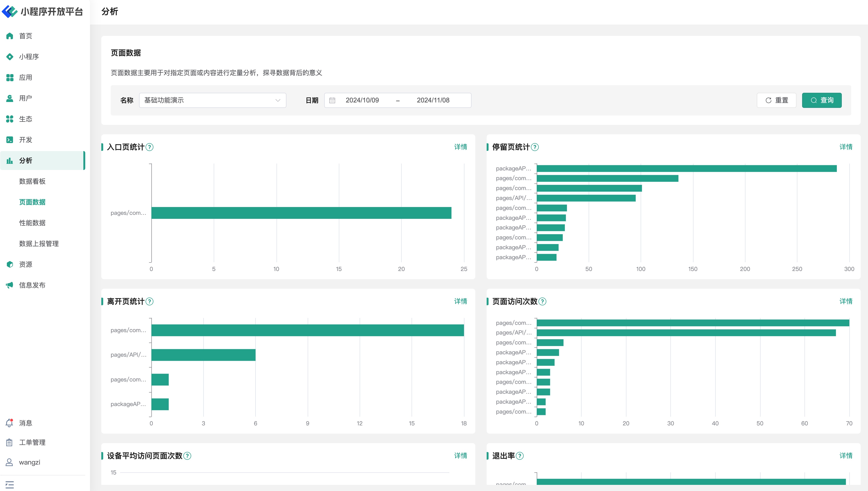Click the home icon beside 首页
The height and width of the screenshot is (491, 868).
[x=10, y=36]
